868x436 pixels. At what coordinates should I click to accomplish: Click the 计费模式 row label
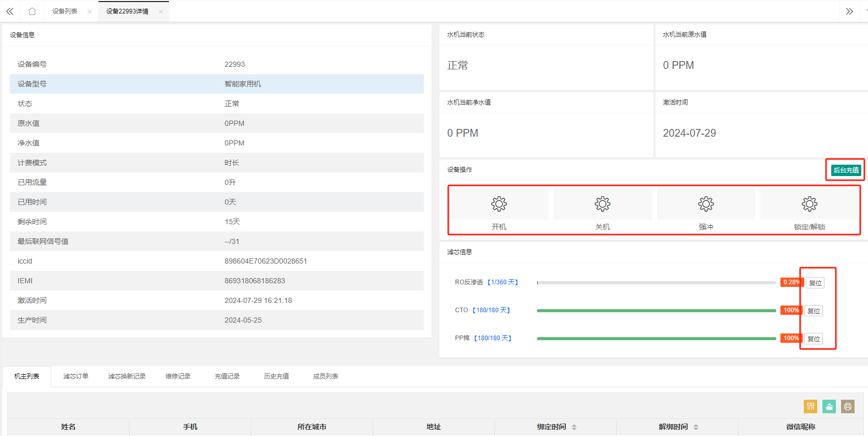tap(32, 163)
